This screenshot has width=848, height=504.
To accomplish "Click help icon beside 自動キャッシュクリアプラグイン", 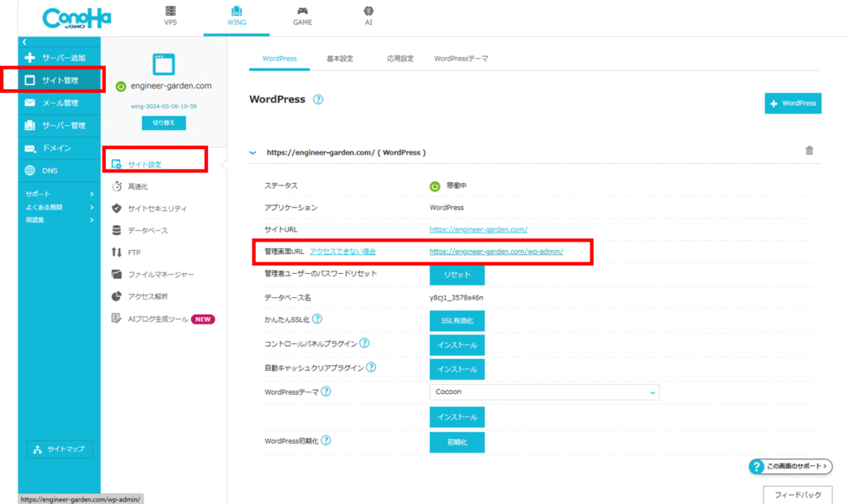I will 371,367.
